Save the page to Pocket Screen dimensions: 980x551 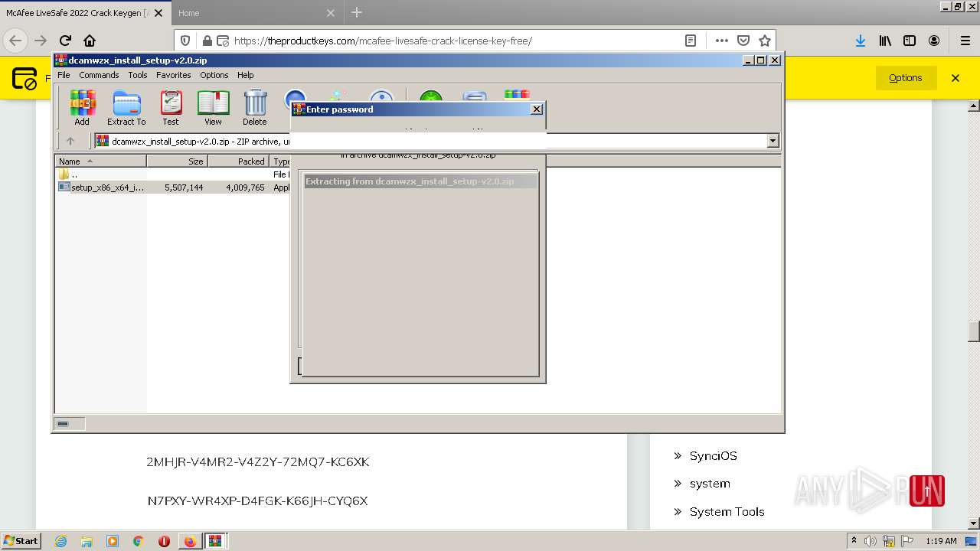point(743,41)
